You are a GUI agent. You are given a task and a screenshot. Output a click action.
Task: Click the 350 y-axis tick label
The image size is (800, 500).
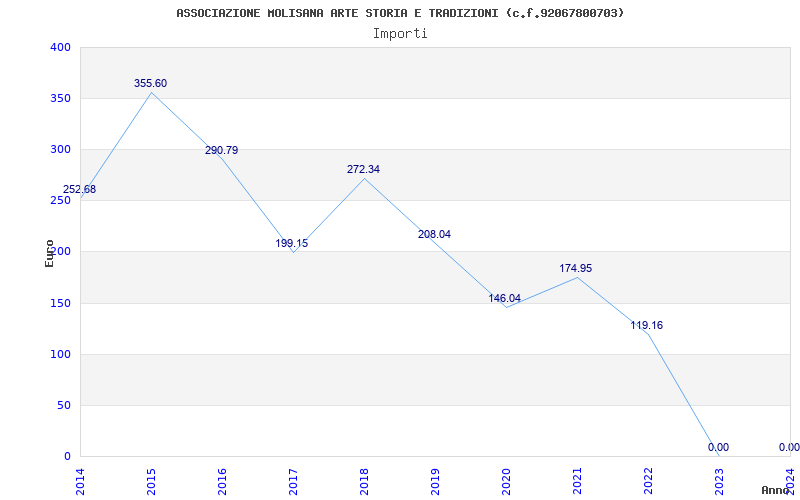(x=60, y=98)
